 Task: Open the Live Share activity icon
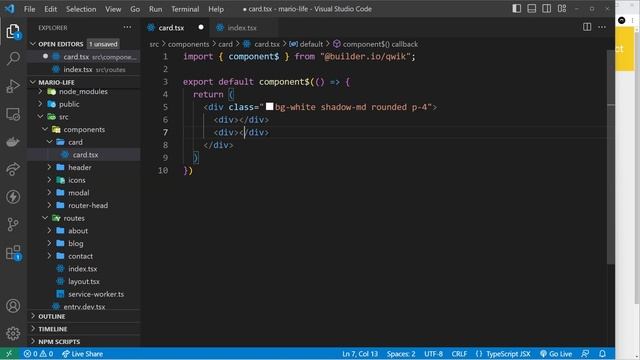point(13,169)
